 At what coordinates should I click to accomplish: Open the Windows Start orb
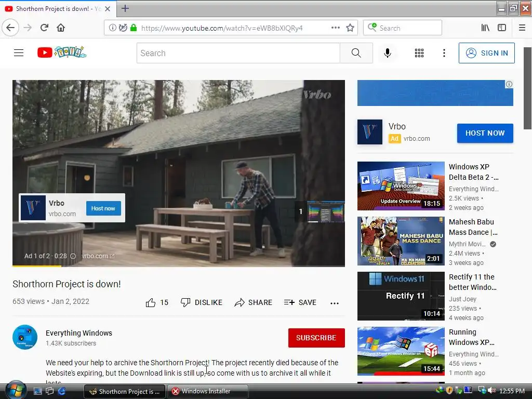click(x=15, y=390)
